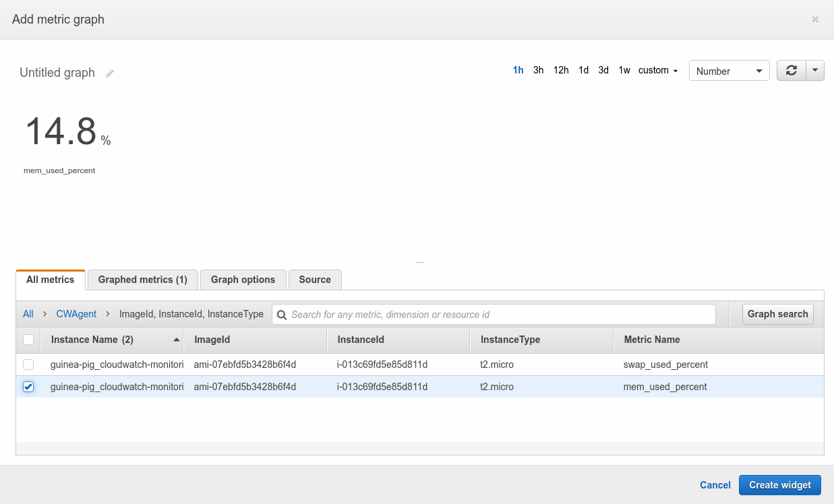The height and width of the screenshot is (504, 834).
Task: Check the swap_used_percent row checkbox
Action: tap(28, 365)
